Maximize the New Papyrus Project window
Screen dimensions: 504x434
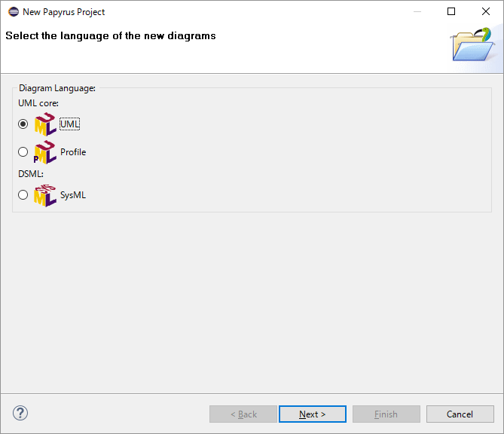point(451,12)
